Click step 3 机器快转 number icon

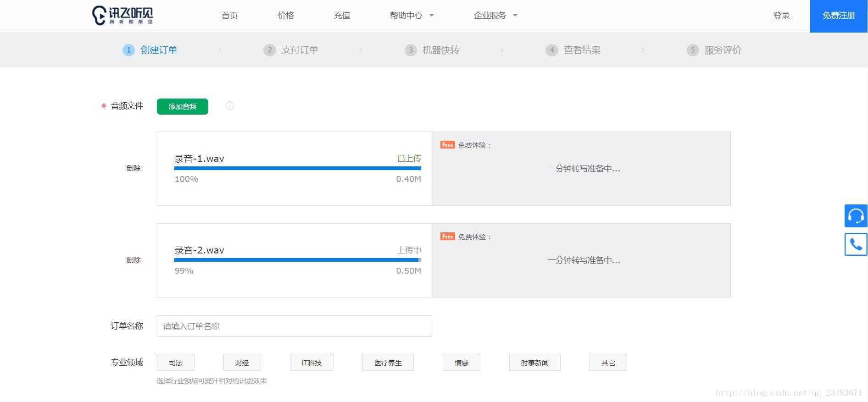(411, 50)
